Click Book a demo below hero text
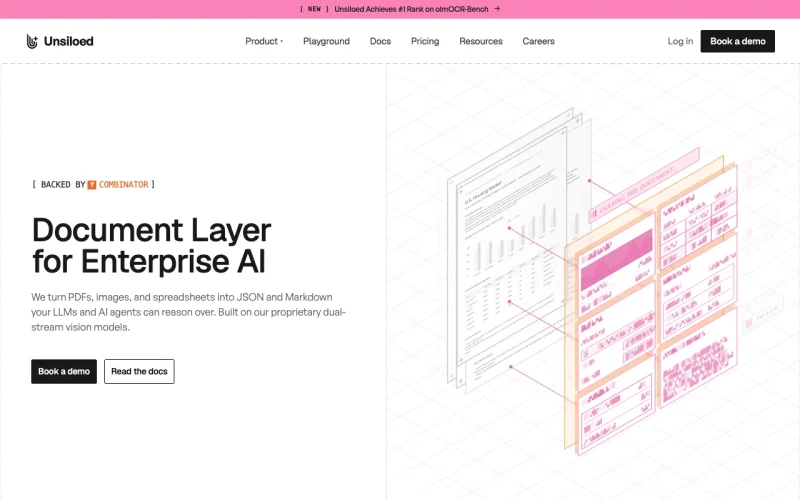The width and height of the screenshot is (800, 500). click(64, 371)
